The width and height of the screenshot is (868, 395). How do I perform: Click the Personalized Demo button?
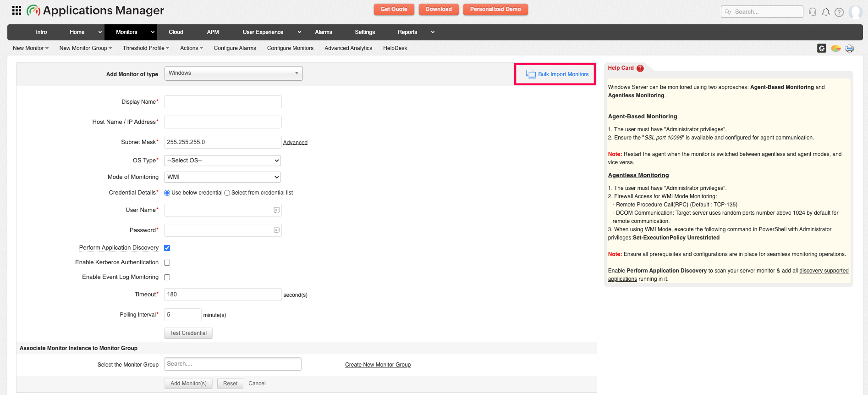[x=495, y=9]
